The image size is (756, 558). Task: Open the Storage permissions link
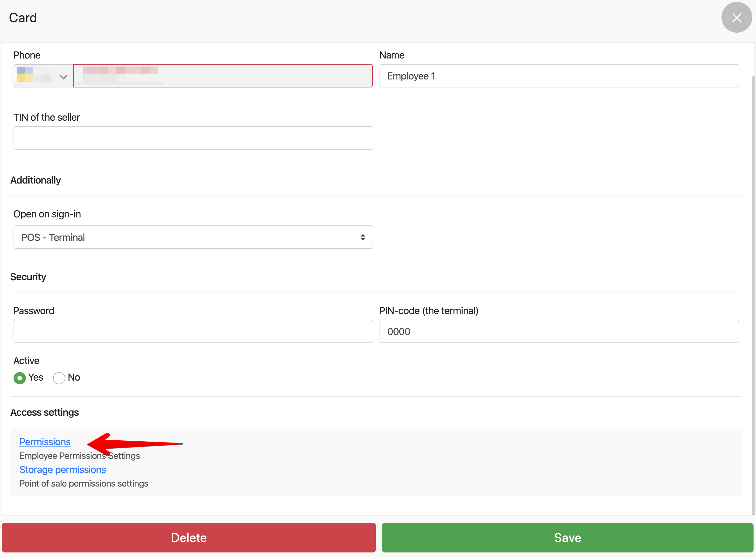coord(63,470)
